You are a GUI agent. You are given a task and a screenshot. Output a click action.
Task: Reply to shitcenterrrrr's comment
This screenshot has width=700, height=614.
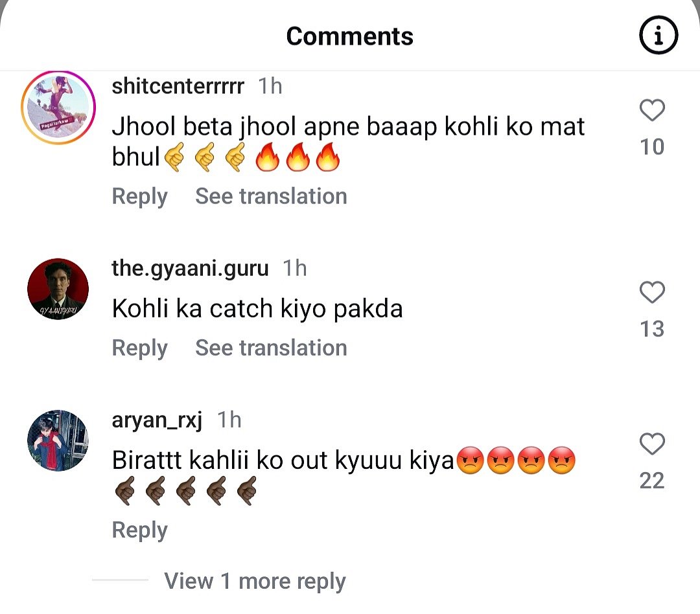click(139, 196)
